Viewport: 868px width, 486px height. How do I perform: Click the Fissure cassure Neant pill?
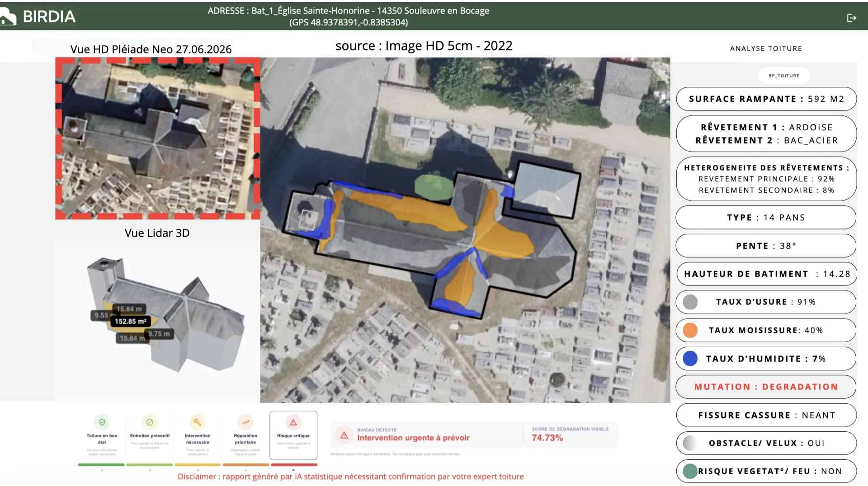pos(766,415)
